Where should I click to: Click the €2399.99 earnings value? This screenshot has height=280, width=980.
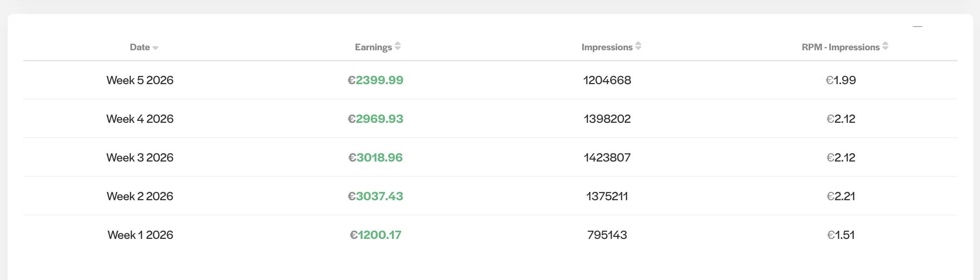pyautogui.click(x=376, y=80)
